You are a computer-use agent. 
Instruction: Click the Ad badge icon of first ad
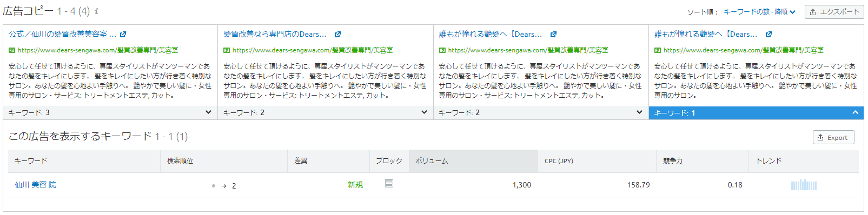pos(11,50)
